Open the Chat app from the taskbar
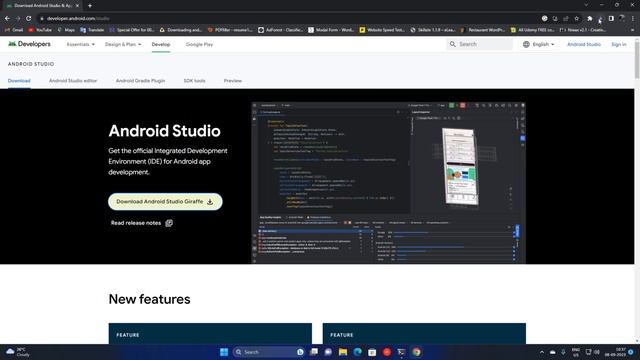The width and height of the screenshot is (640, 360). point(328,352)
